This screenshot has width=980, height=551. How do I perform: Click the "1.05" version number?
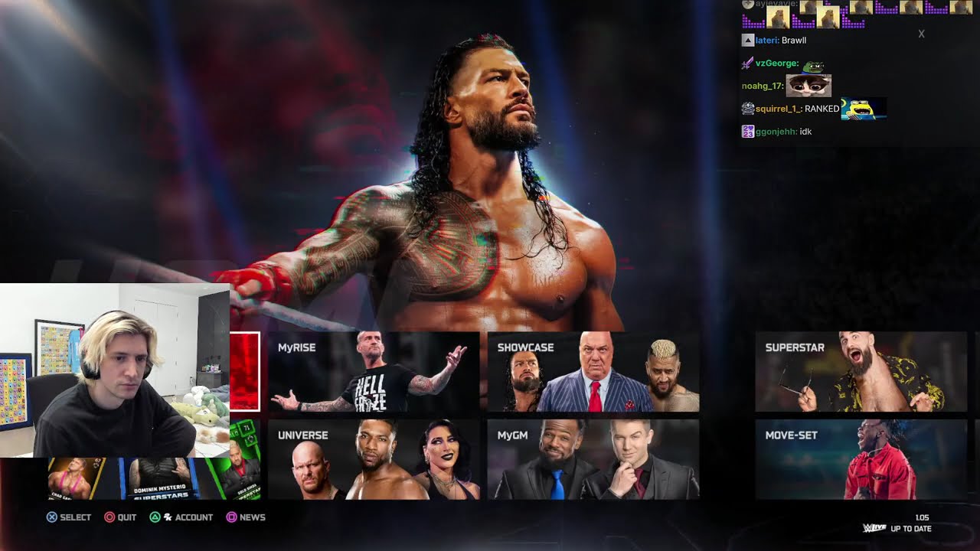(922, 518)
